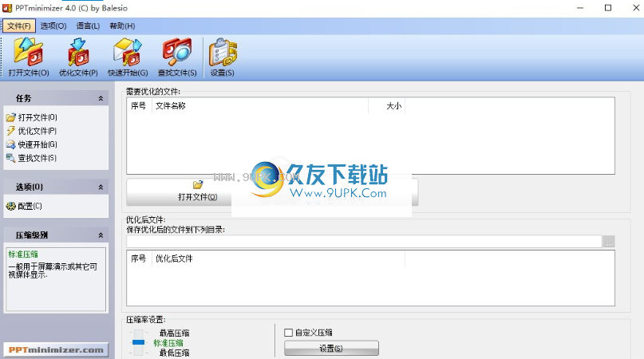The width and height of the screenshot is (644, 359).
Task: Collapse the 任务 panel
Action: point(101,98)
